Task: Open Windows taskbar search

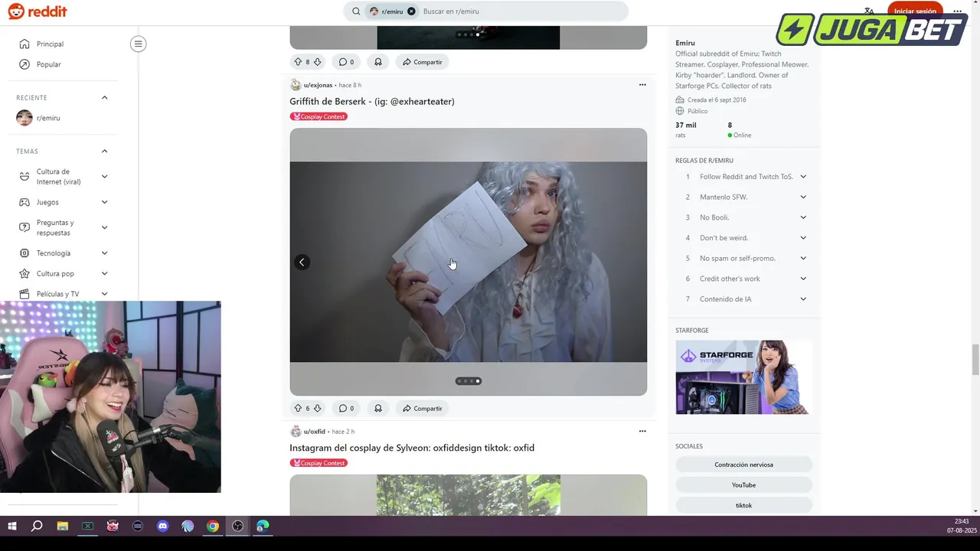Action: point(37,527)
